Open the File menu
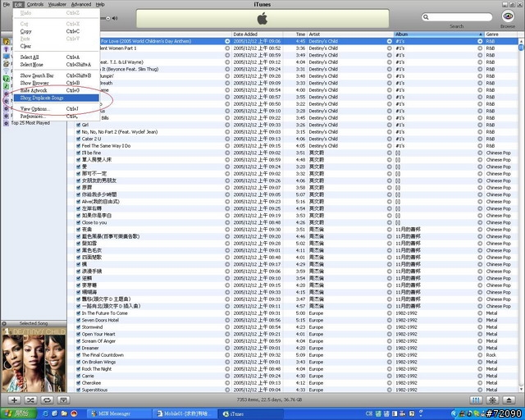 (x=7, y=4)
